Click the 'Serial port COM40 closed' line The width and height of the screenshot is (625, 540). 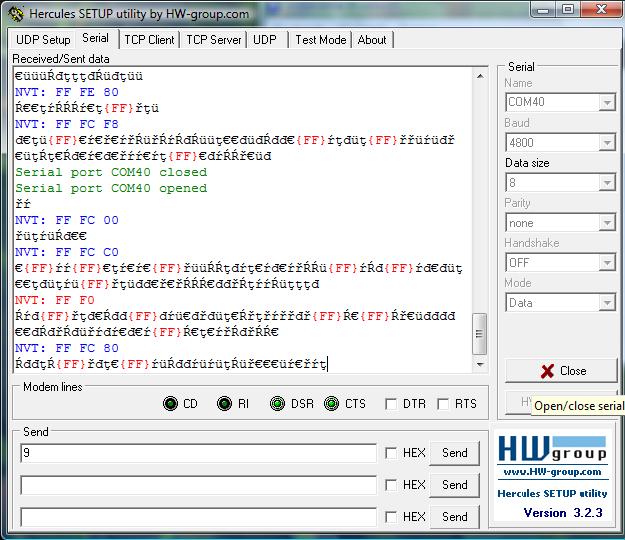(x=111, y=172)
